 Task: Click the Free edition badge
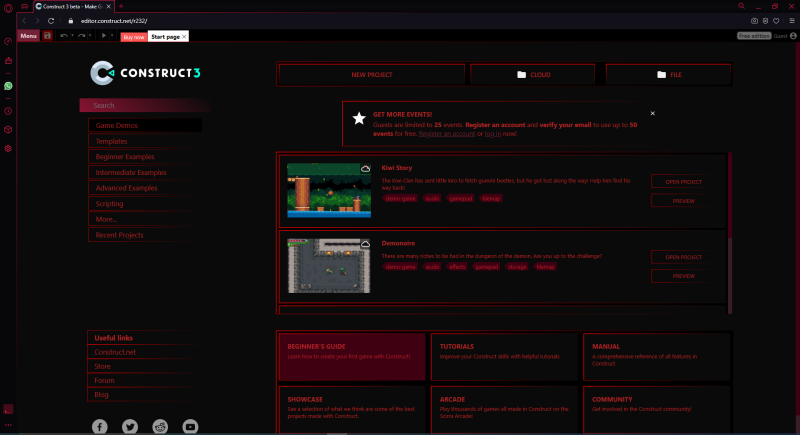coord(754,36)
